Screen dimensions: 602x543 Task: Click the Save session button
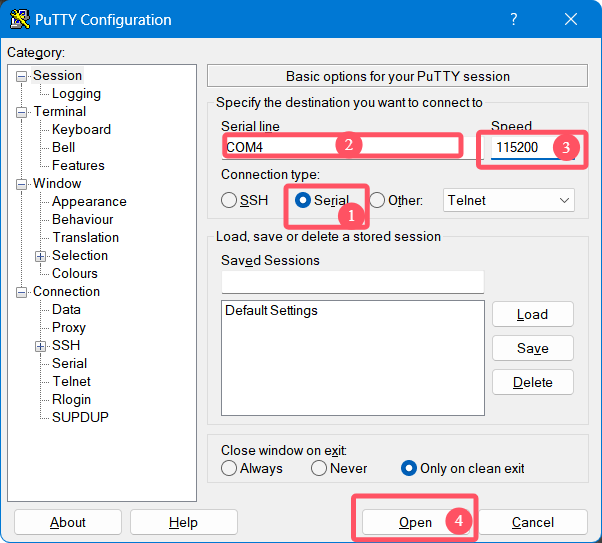[x=533, y=348]
